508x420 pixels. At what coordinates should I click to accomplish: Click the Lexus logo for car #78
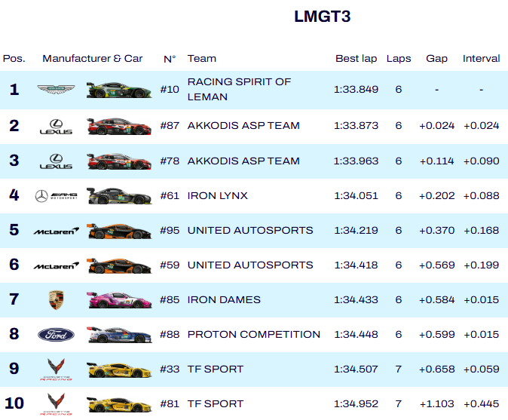[x=56, y=161]
